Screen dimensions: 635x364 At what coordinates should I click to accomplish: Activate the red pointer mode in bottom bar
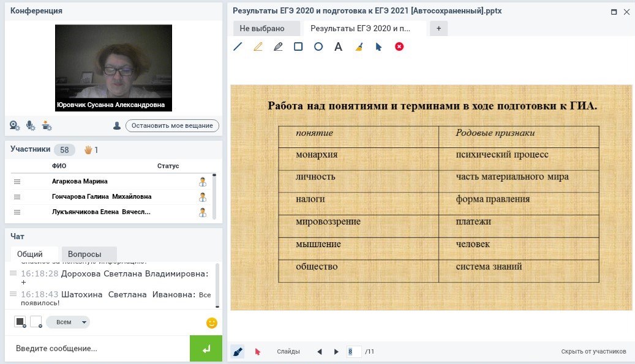[258, 352]
